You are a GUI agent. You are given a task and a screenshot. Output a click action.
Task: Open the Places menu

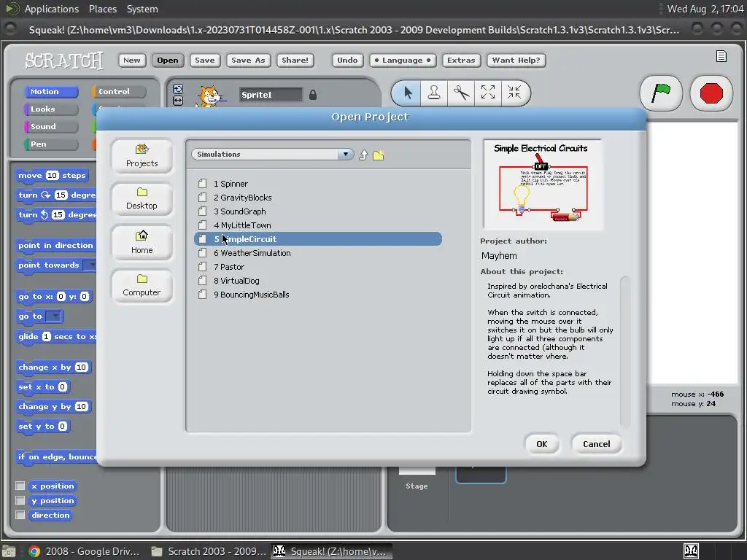click(x=102, y=9)
